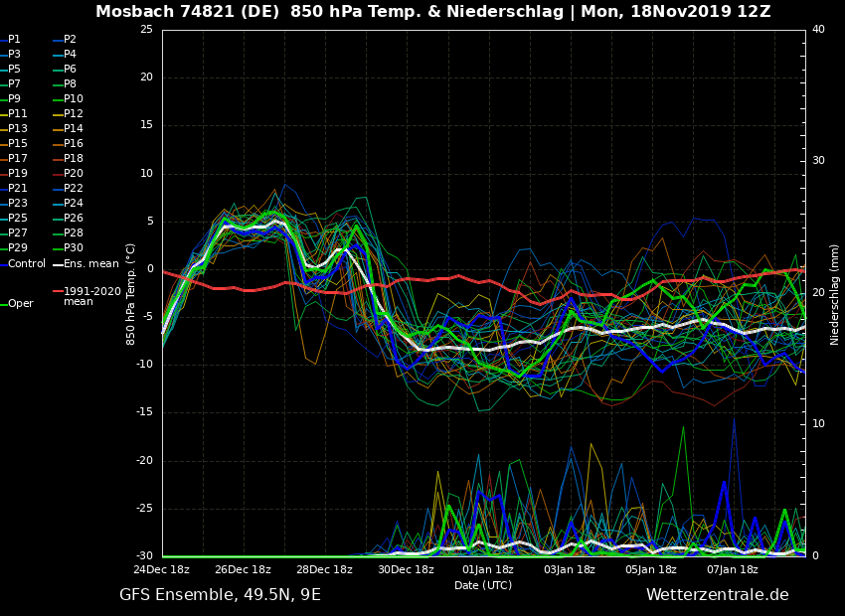The height and width of the screenshot is (616, 845).
Task: Select the 24Dec 18z date tick
Action: (x=162, y=570)
